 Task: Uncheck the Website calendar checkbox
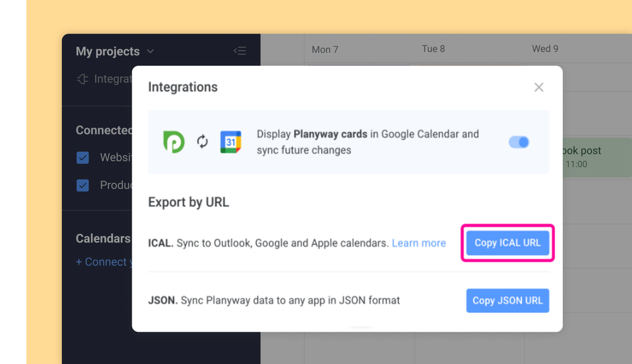coord(83,157)
